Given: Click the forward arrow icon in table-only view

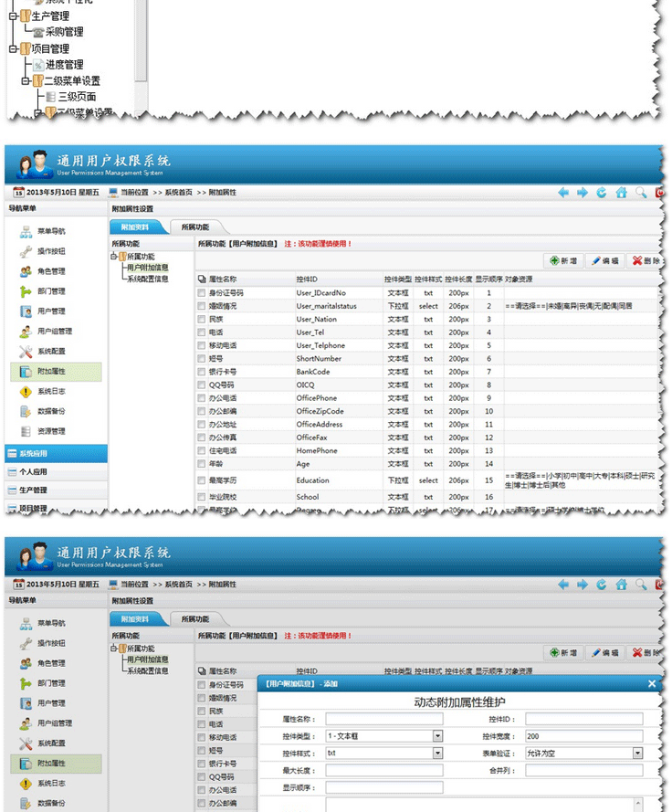Looking at the screenshot, I should [x=583, y=193].
